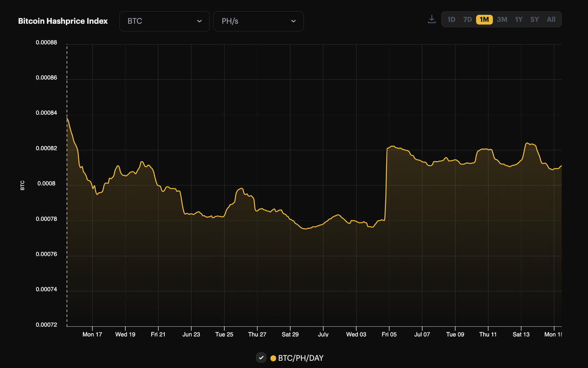This screenshot has width=588, height=368.
Task: Click the checkmark inside the legend checkbox
Action: coord(261,357)
